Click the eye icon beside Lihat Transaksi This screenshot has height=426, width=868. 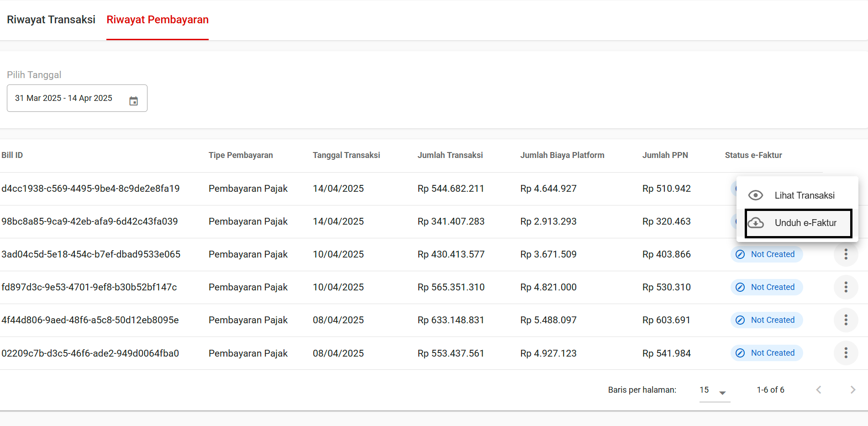click(x=755, y=195)
